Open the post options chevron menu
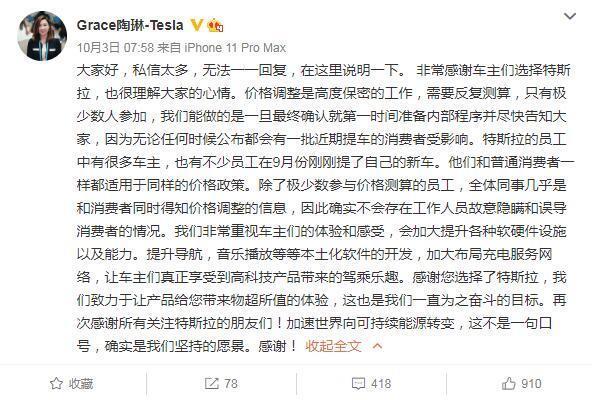This screenshot has height=400, width=592. 570,16
